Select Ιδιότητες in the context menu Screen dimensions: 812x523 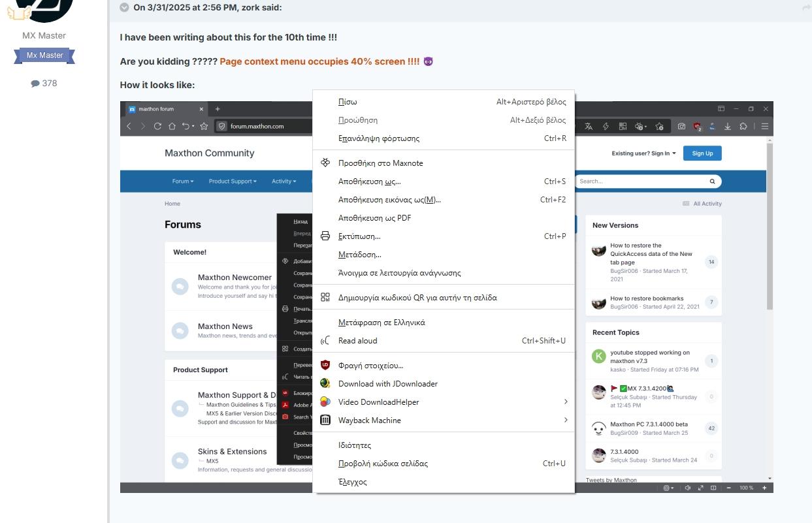click(x=444, y=445)
